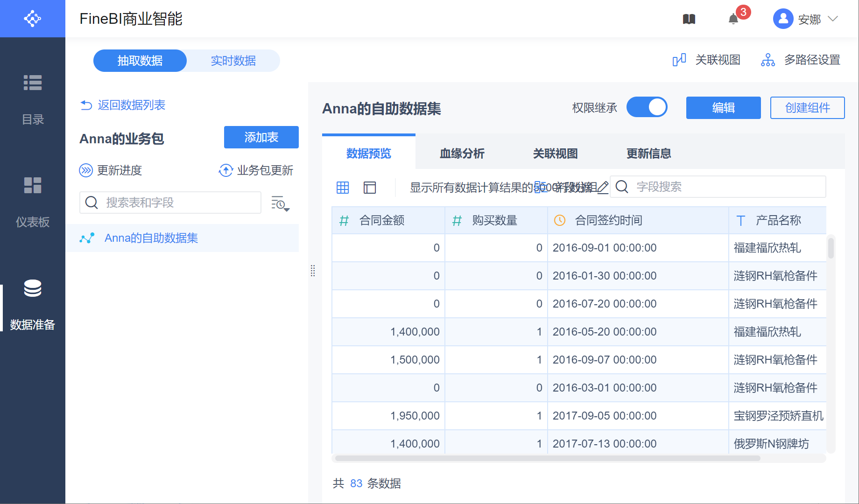Click the 编辑 button
This screenshot has height=504, width=859.
click(x=724, y=108)
